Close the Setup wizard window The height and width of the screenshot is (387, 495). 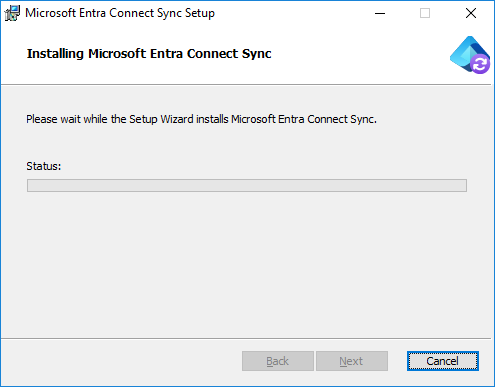[471, 13]
